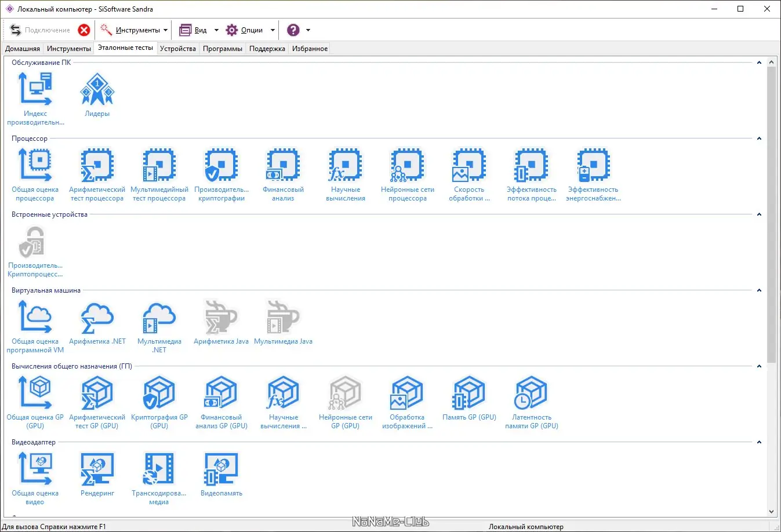Collapse the Обслуживание ПК section
This screenshot has width=781, height=532.
(x=759, y=63)
